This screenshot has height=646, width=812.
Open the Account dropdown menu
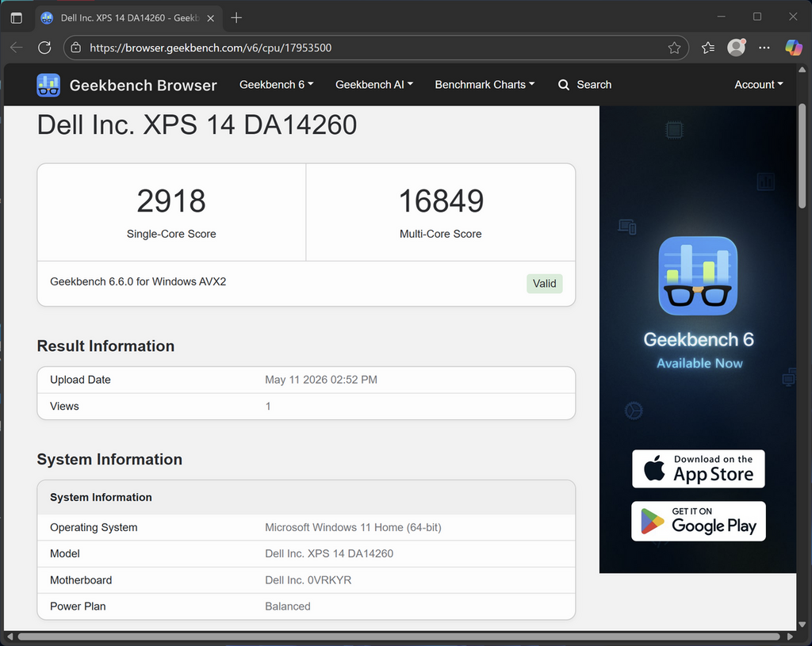click(759, 84)
